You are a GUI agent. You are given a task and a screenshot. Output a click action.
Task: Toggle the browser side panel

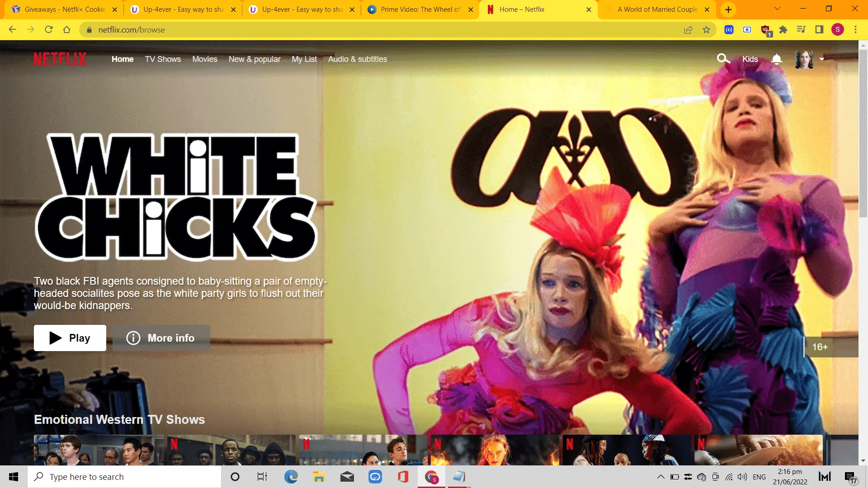(x=819, y=30)
